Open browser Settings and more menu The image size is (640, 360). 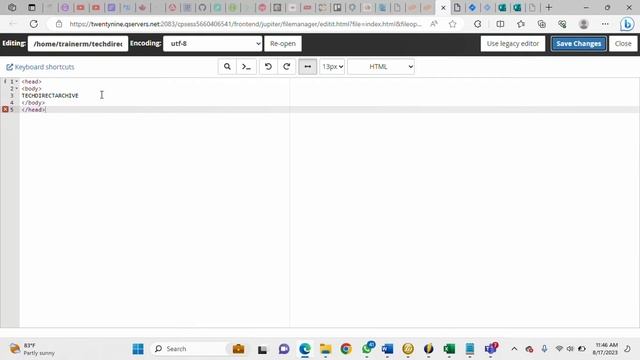(605, 24)
